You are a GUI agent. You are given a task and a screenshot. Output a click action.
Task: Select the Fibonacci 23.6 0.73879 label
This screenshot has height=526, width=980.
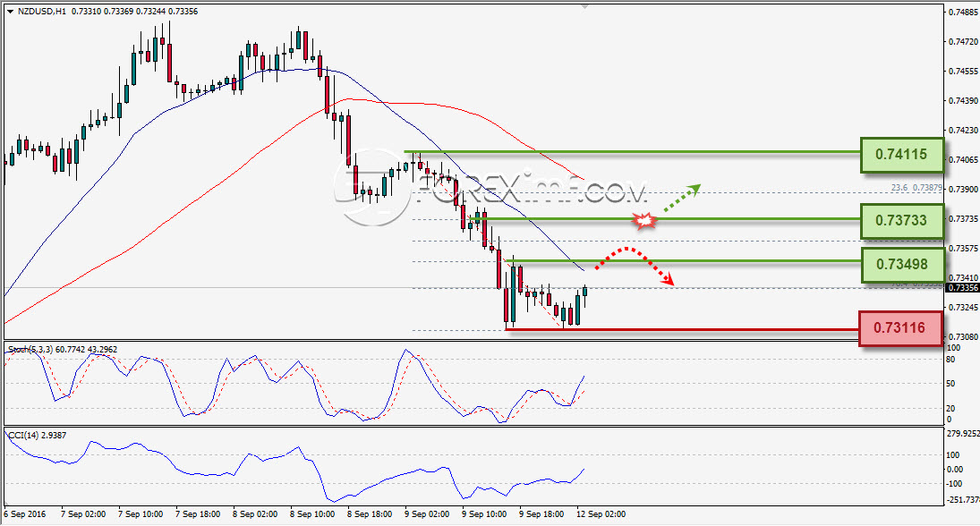tap(916, 188)
